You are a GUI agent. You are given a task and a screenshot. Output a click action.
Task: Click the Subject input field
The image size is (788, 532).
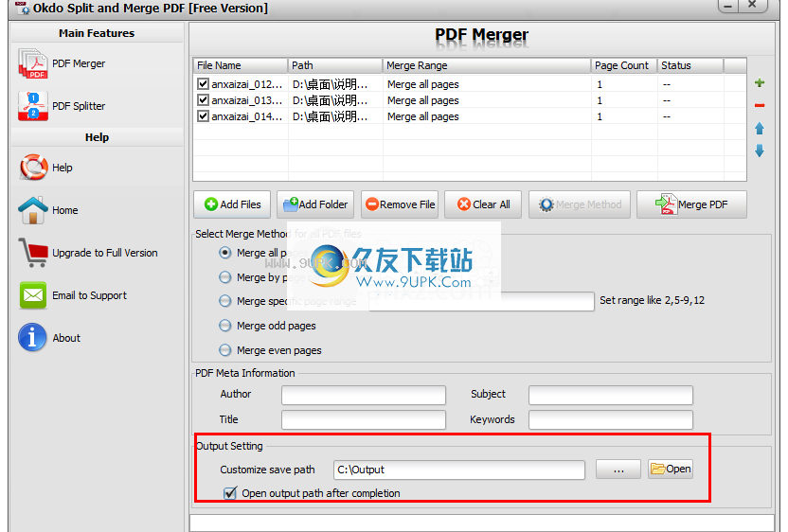611,395
